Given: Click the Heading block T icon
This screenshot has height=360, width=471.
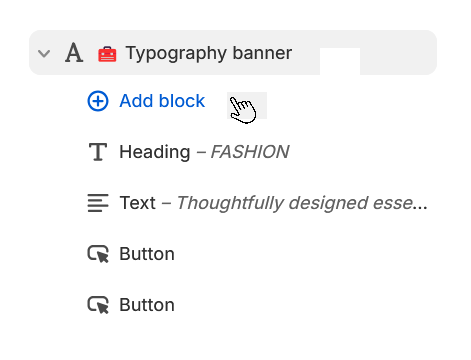Looking at the screenshot, I should pyautogui.click(x=98, y=152).
